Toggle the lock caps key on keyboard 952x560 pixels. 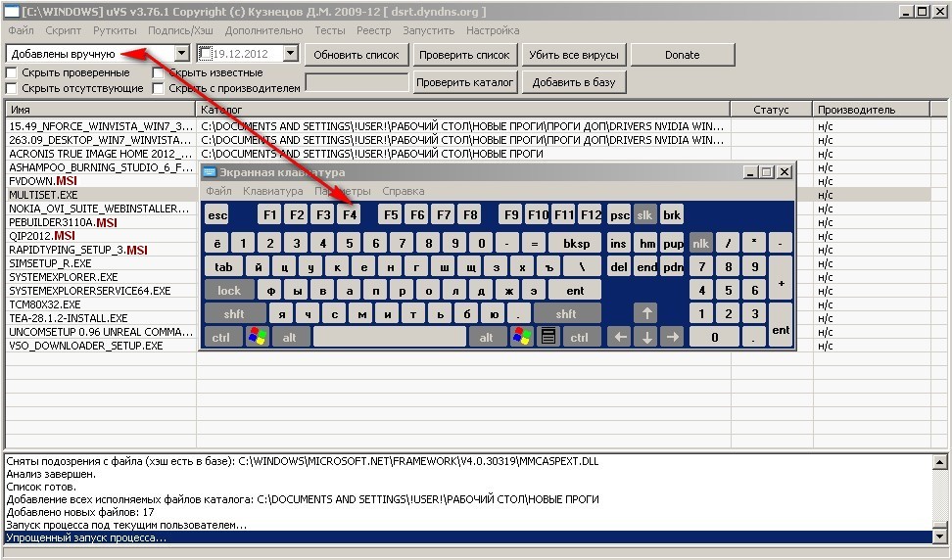click(229, 291)
